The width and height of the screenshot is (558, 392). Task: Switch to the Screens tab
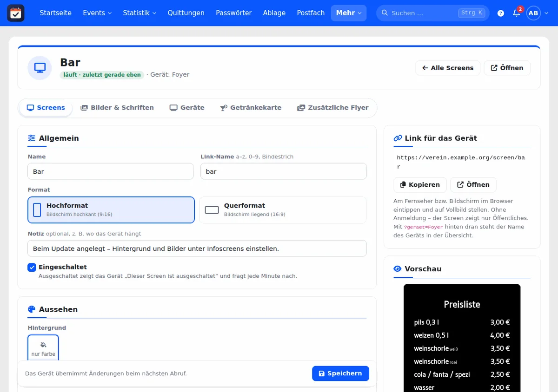tap(46, 108)
